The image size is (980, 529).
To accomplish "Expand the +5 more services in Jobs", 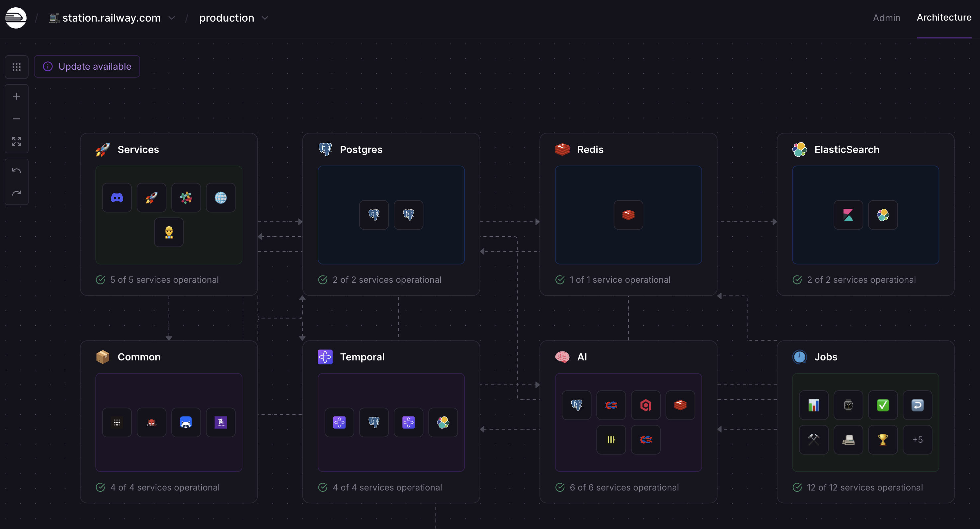I will [x=917, y=440].
